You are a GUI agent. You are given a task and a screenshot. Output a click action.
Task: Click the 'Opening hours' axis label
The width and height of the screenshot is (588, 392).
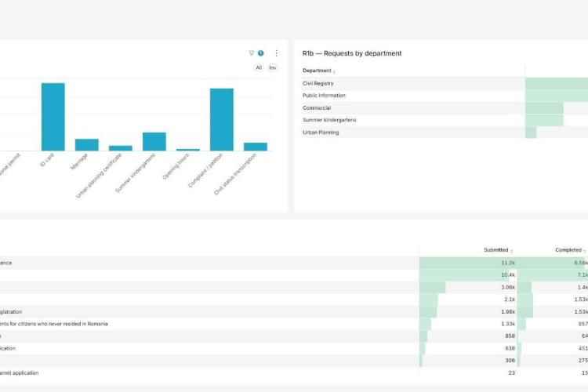pyautogui.click(x=176, y=166)
